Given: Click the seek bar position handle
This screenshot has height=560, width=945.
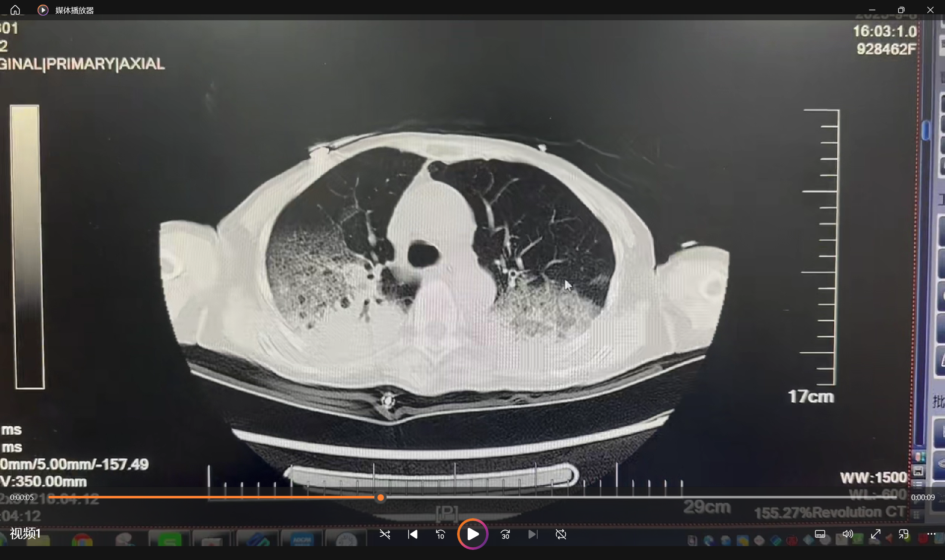Looking at the screenshot, I should pos(381,498).
